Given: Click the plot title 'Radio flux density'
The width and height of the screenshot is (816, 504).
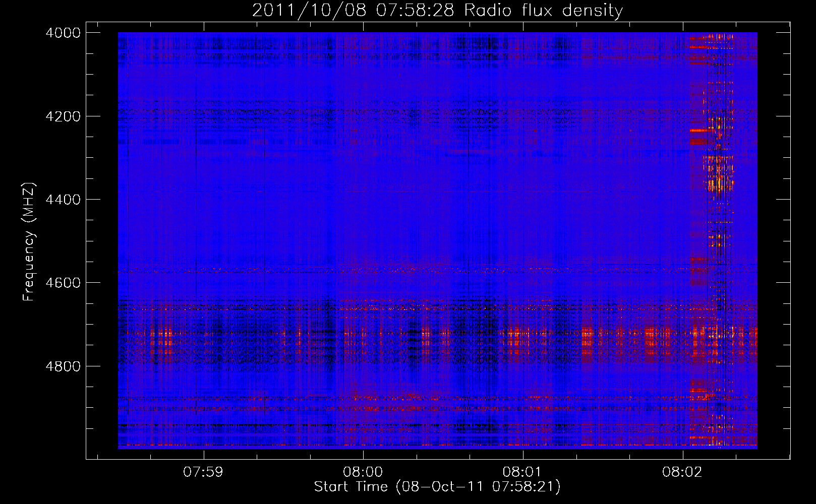Looking at the screenshot, I should (544, 11).
